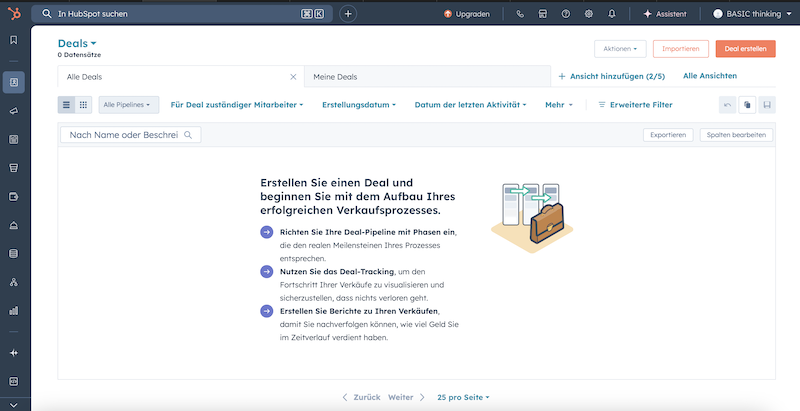Viewport: 800px width, 411px height.
Task: Click the Weiter pagination link
Action: 407,397
